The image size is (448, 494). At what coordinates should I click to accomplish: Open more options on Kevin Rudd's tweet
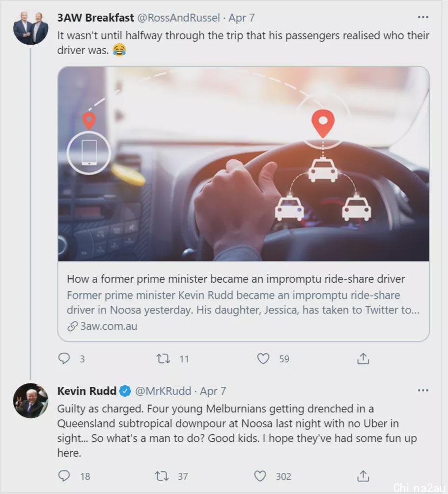click(x=423, y=391)
